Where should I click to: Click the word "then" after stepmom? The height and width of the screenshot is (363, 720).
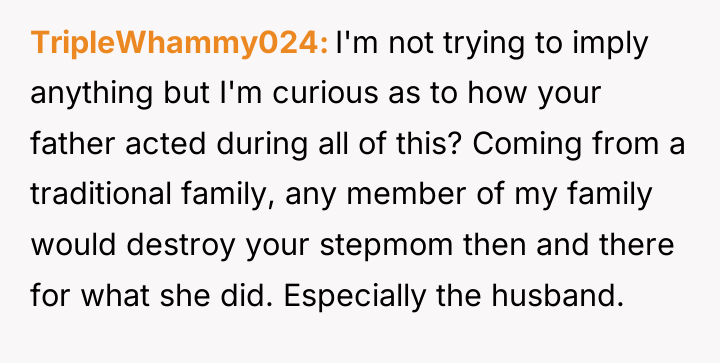[495, 245]
